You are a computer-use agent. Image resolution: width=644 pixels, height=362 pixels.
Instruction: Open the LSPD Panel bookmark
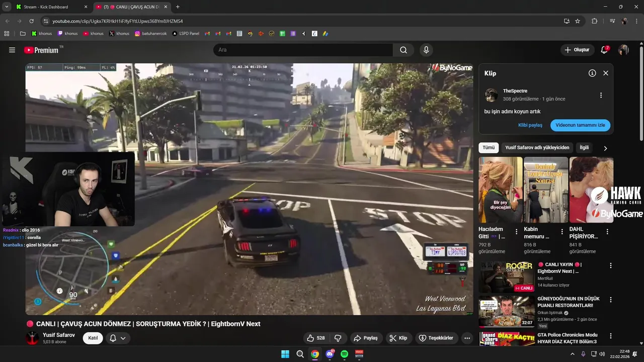pyautogui.click(x=186, y=34)
